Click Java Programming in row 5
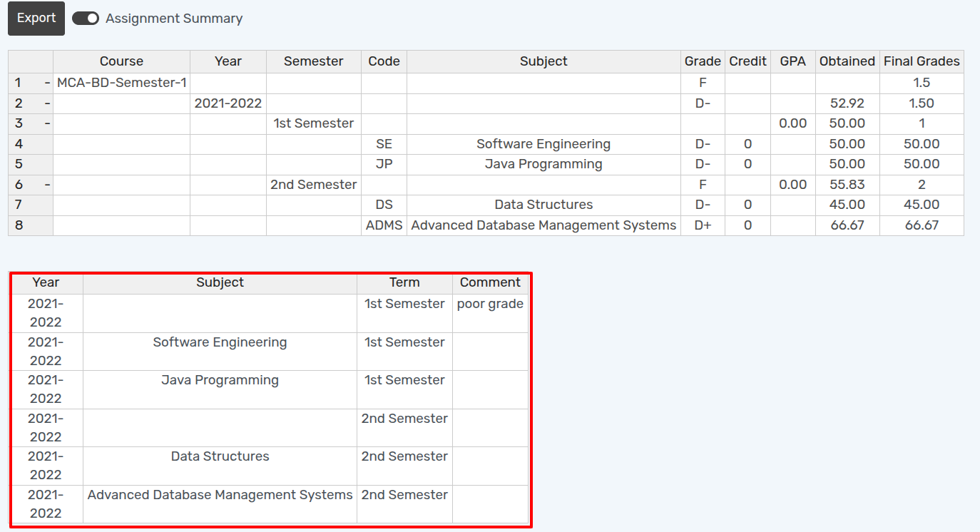This screenshot has width=980, height=532. (x=543, y=164)
